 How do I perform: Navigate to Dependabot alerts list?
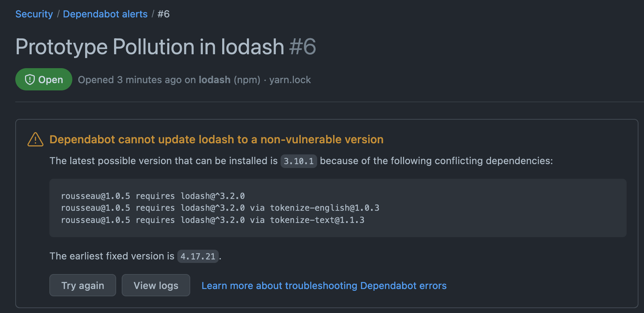pos(105,14)
